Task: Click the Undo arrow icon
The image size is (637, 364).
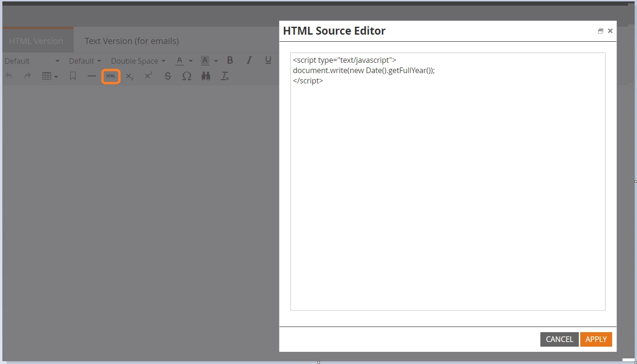Action: tap(9, 76)
